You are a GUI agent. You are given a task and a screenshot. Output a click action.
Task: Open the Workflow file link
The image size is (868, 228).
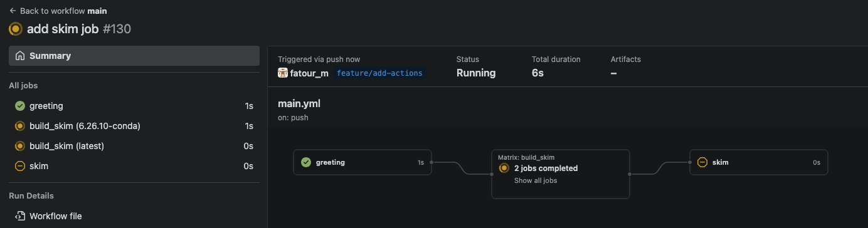click(134, 216)
